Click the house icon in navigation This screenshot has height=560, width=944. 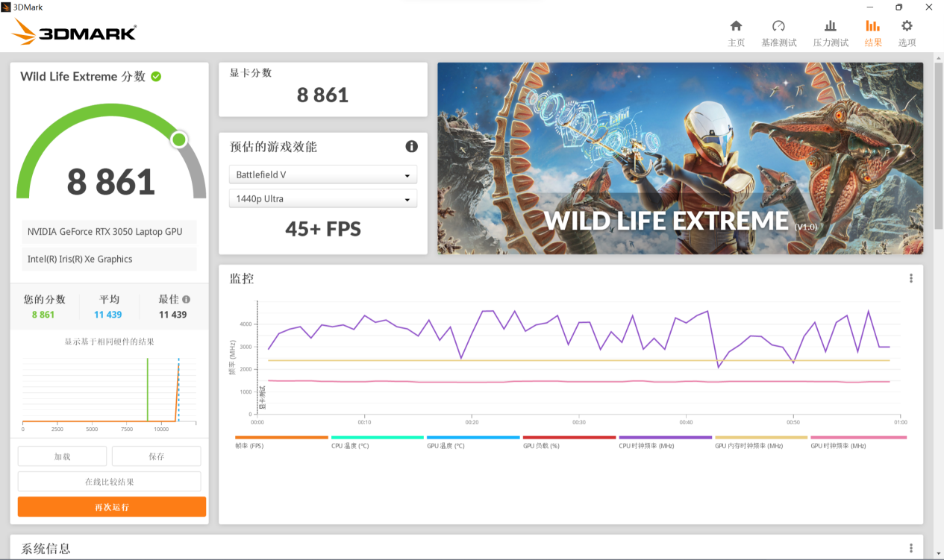[x=736, y=25]
